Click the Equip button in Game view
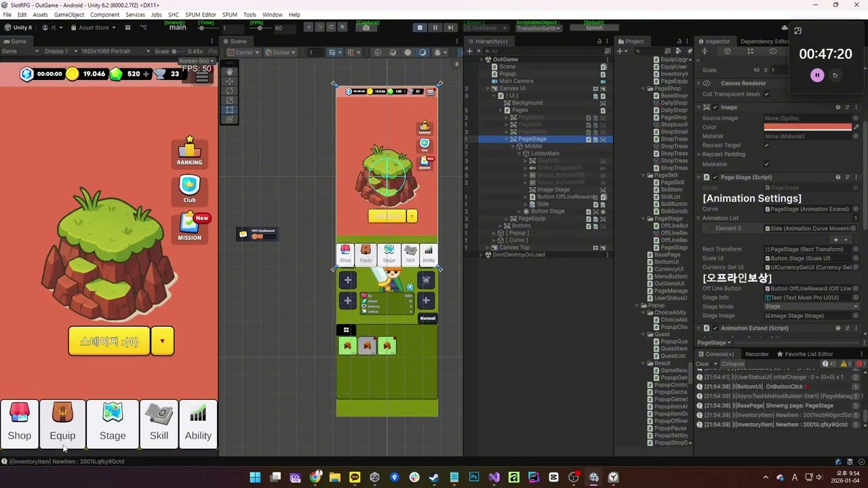868x488 pixels. coord(62,424)
